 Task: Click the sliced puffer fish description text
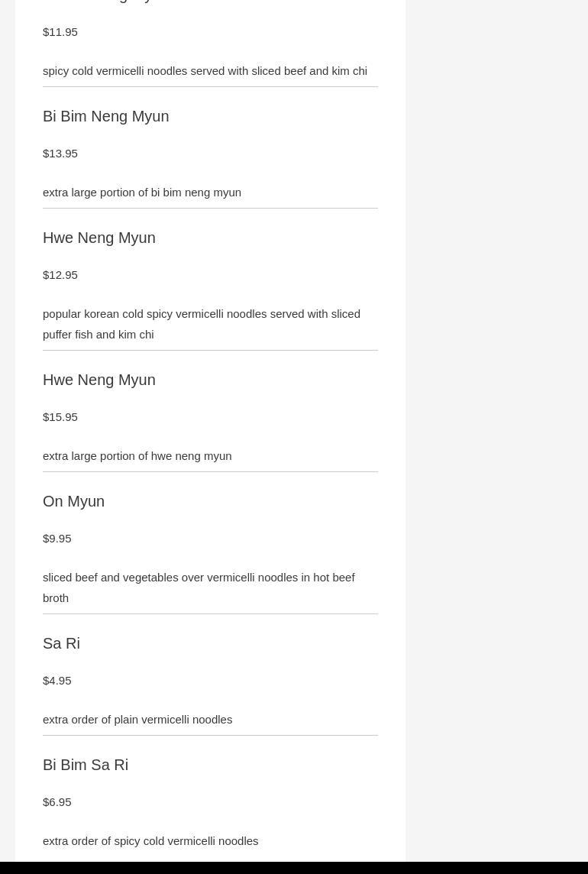[202, 324]
